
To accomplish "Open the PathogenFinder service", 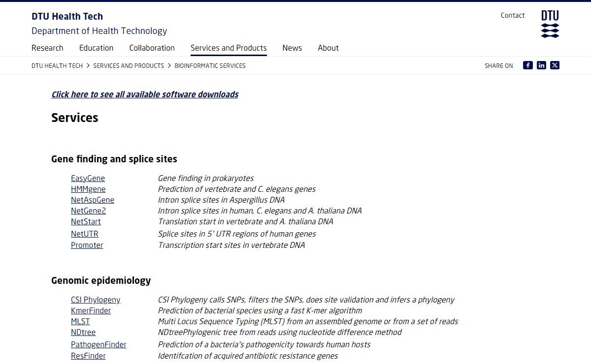I will click(98, 344).
